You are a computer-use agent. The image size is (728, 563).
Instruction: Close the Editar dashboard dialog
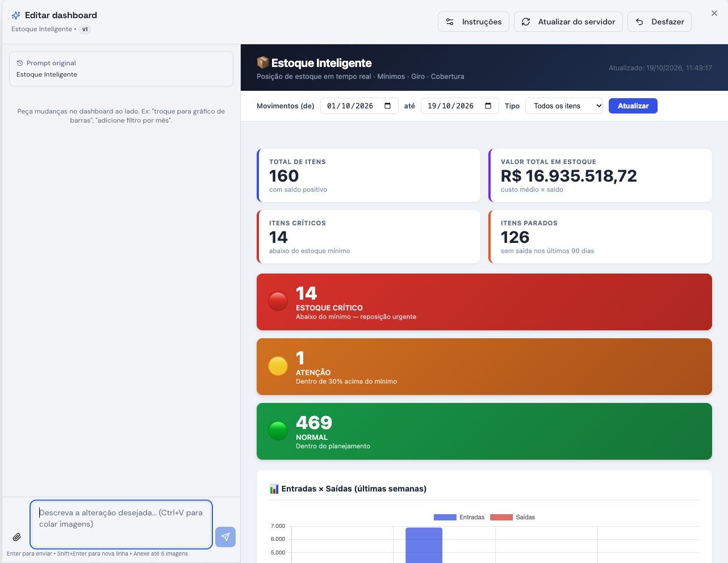click(x=714, y=13)
